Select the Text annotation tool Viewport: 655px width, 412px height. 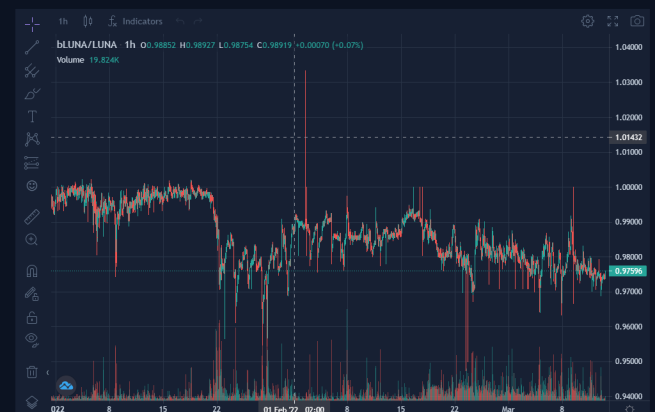click(32, 116)
